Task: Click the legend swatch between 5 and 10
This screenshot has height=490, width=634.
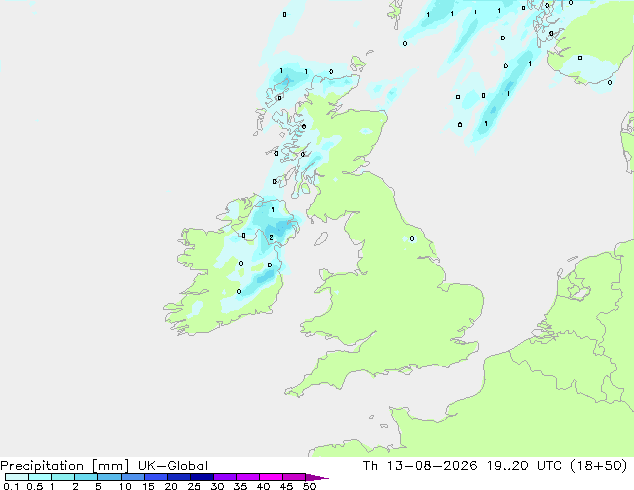Action: (109, 477)
